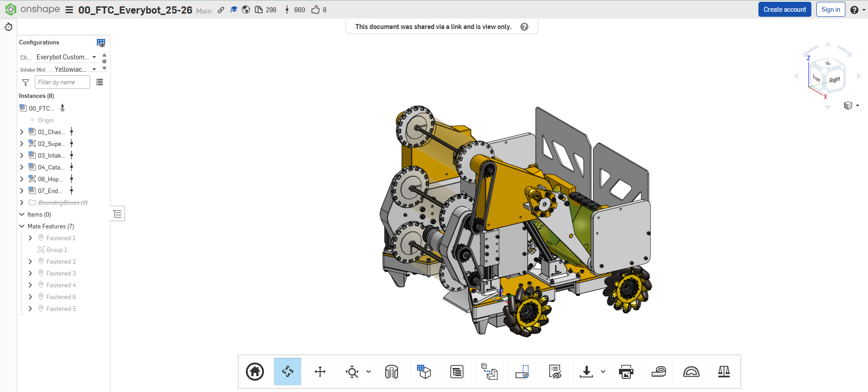Viewport: 868px width, 392px height.
Task: Click the Create account button
Action: (785, 10)
